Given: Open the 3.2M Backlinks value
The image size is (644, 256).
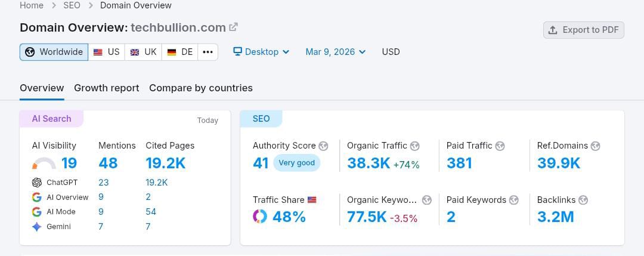Looking at the screenshot, I should pyautogui.click(x=555, y=217).
